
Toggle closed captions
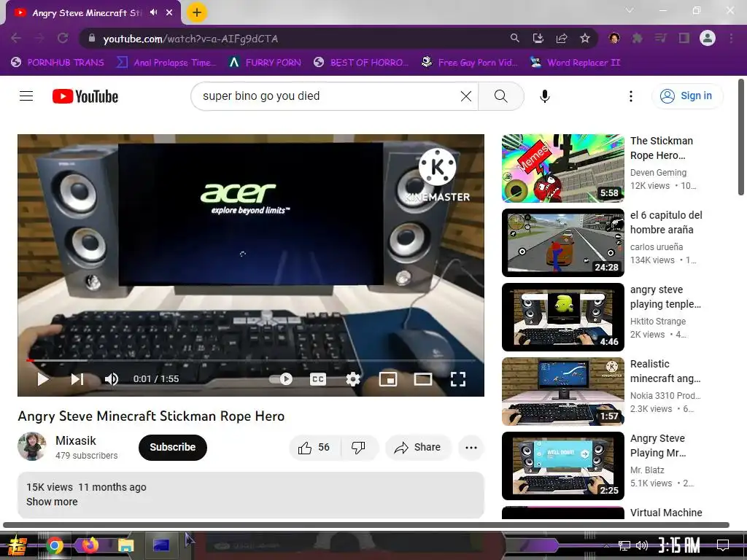(318, 379)
